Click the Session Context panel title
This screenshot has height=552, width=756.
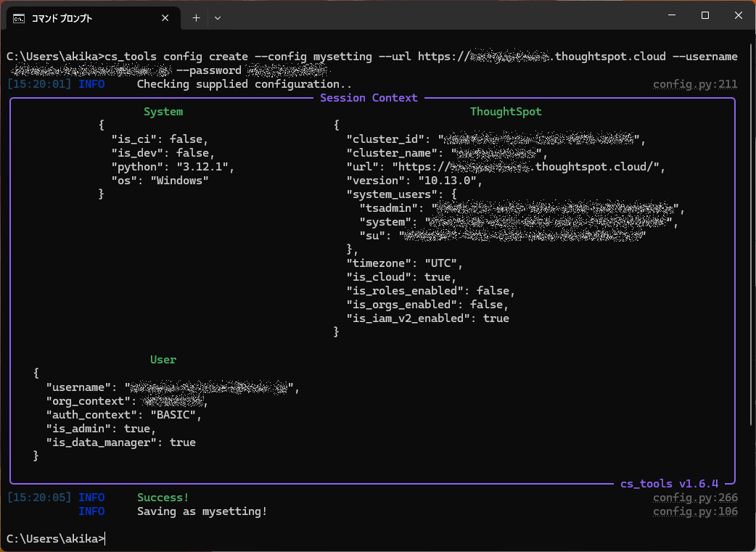[369, 98]
